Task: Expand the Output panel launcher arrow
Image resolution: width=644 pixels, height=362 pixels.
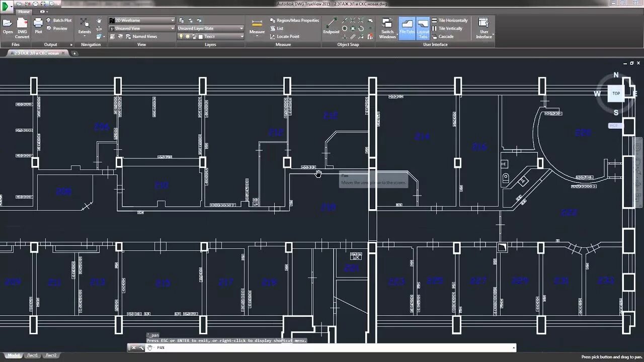Action: click(x=71, y=45)
